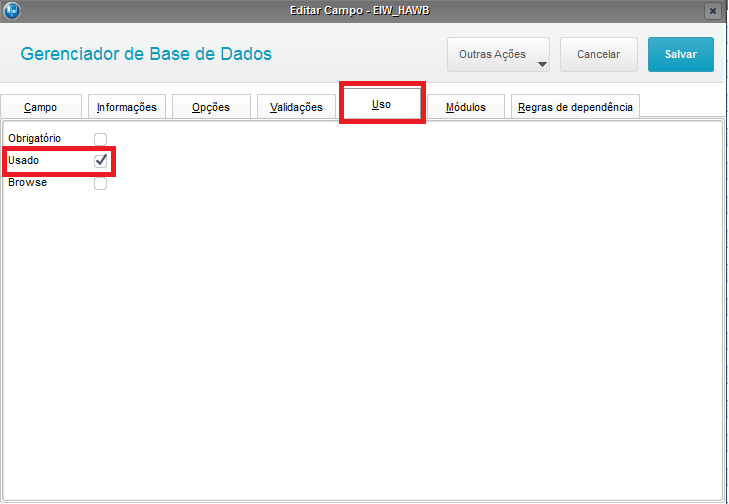Uncheck the Usado checkbox
Image resolution: width=729 pixels, height=504 pixels.
(100, 161)
